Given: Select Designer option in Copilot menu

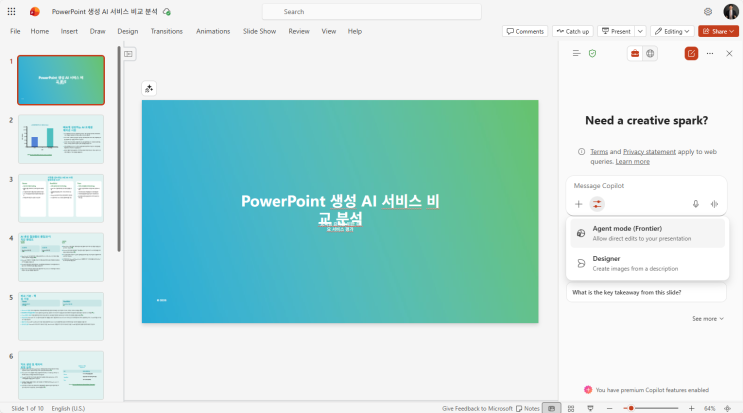Looking at the screenshot, I should (648, 263).
